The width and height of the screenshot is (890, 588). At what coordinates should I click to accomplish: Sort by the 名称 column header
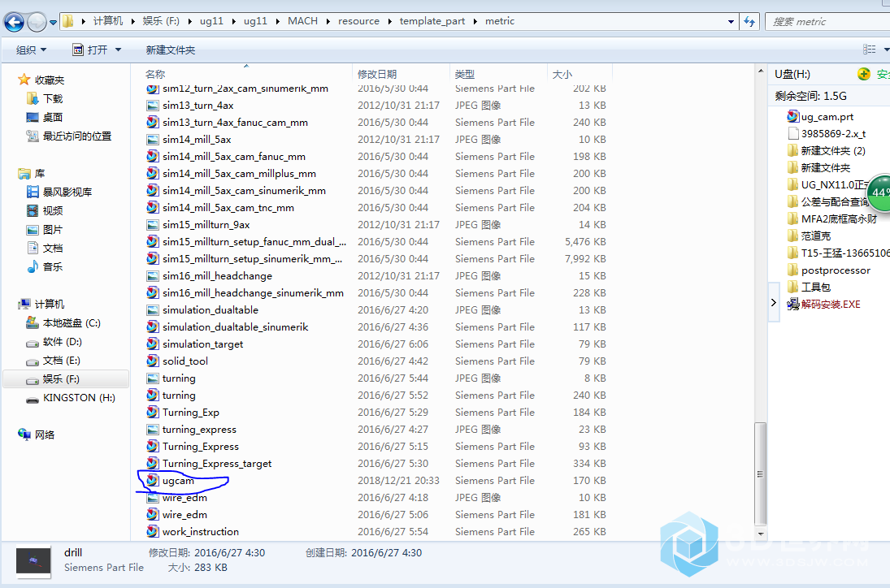(x=155, y=74)
